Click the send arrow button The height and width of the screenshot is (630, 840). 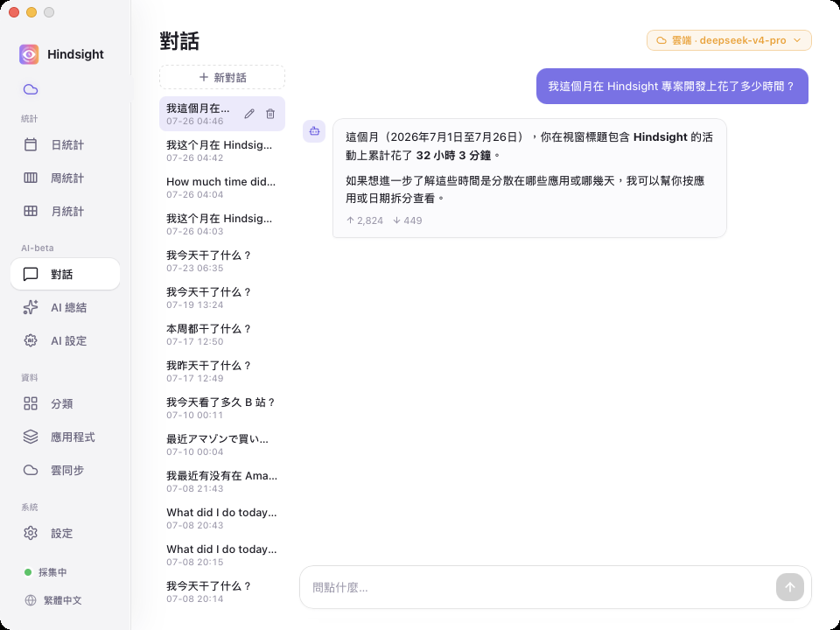tap(789, 587)
